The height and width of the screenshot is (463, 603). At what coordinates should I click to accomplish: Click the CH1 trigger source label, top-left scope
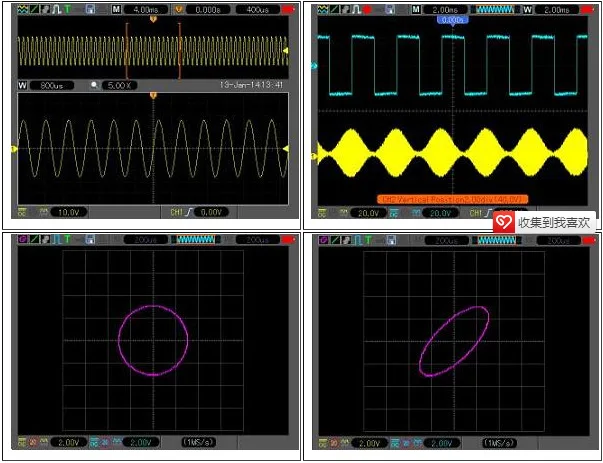coord(177,212)
